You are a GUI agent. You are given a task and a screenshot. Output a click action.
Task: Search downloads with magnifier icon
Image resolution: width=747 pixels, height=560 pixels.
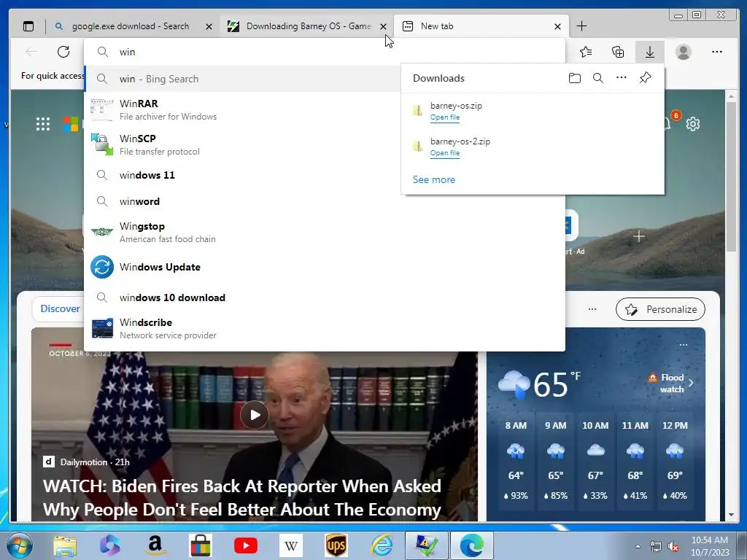coord(598,78)
